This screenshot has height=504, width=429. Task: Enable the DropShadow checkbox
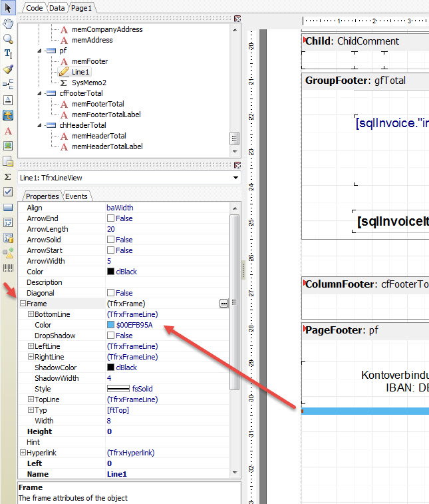[x=110, y=336]
